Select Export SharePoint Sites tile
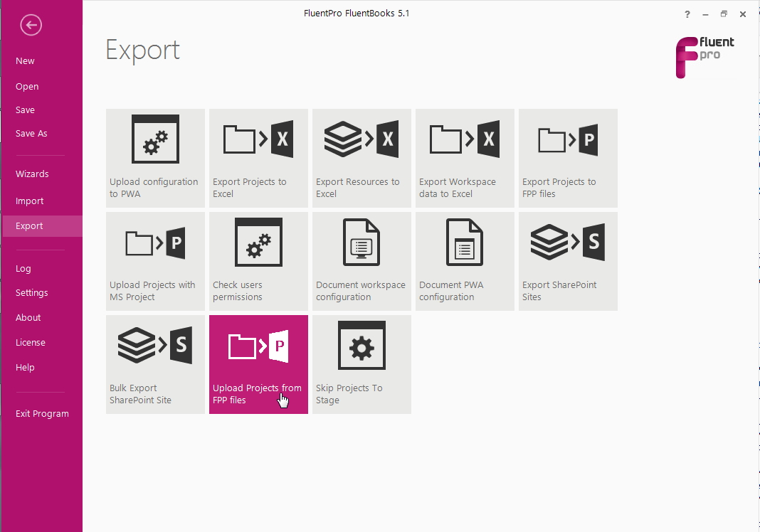This screenshot has height=532, width=760. click(x=569, y=262)
